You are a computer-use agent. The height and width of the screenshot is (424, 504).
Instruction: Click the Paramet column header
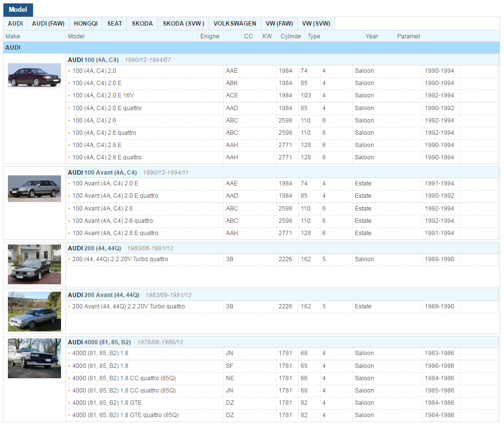click(x=409, y=36)
